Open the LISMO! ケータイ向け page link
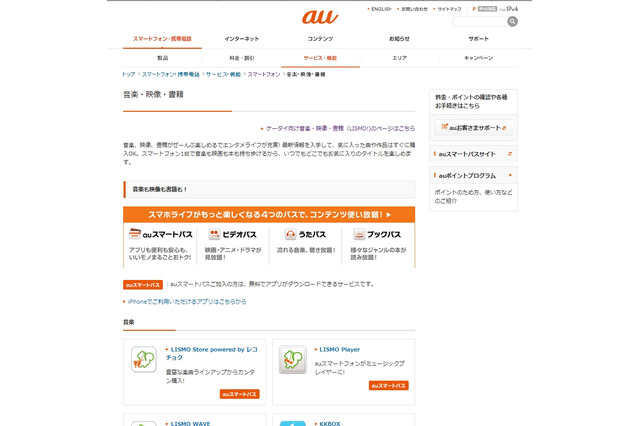 340,128
